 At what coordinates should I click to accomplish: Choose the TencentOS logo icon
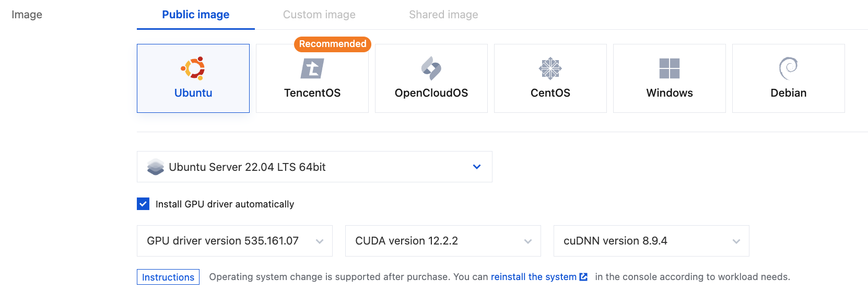point(312,68)
